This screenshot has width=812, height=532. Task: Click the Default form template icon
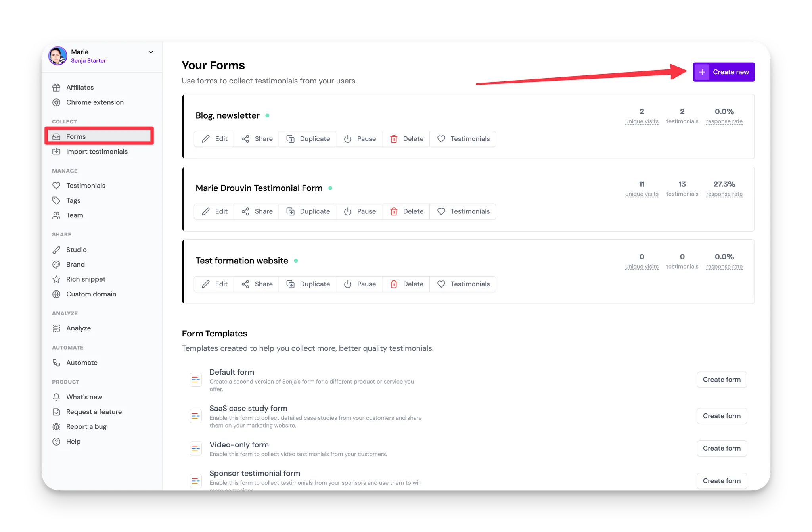pos(195,380)
